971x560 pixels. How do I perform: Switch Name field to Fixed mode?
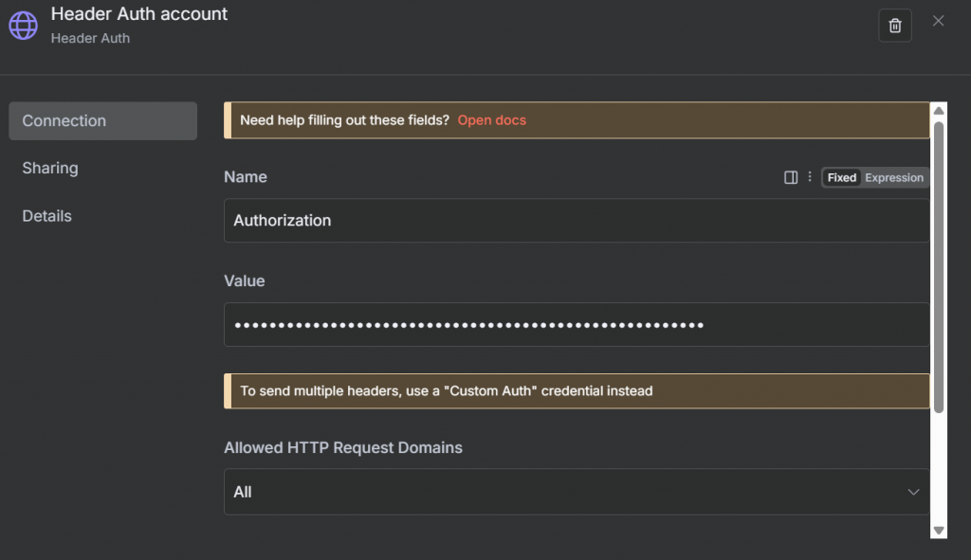tap(842, 177)
